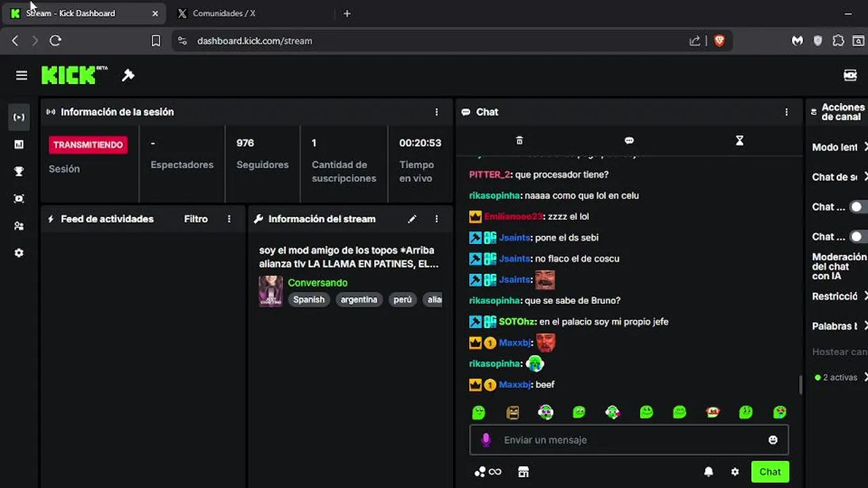
Task: Open the trophy achievements sidebar icon
Action: (x=19, y=171)
